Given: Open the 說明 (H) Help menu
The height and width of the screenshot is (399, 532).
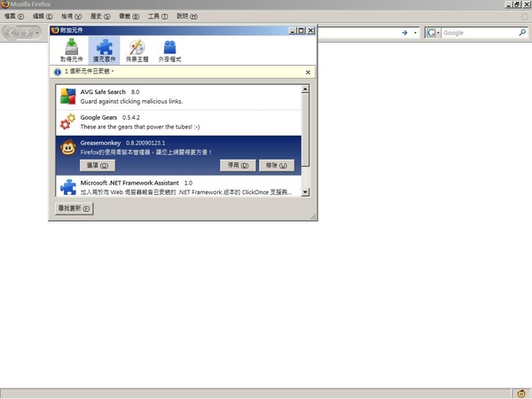Looking at the screenshot, I should pos(187,16).
